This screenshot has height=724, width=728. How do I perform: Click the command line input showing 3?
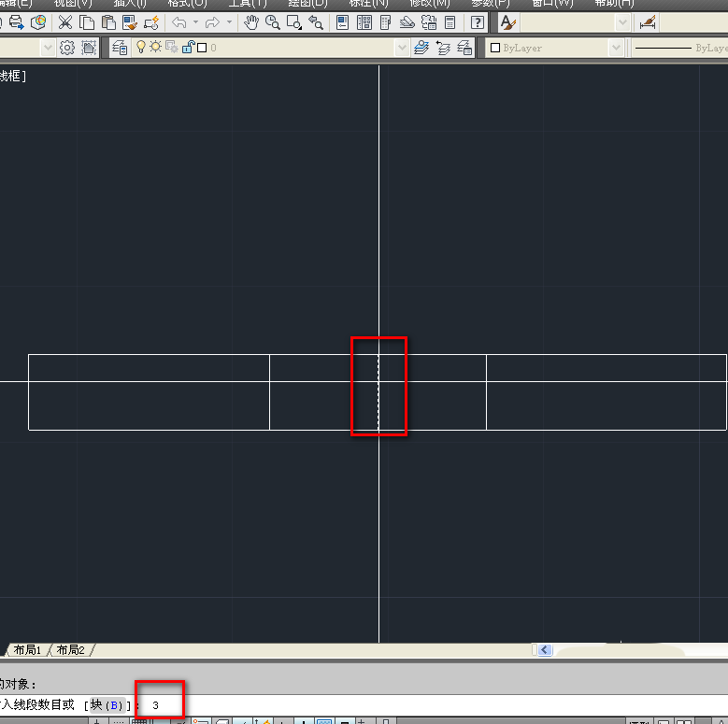click(x=155, y=705)
